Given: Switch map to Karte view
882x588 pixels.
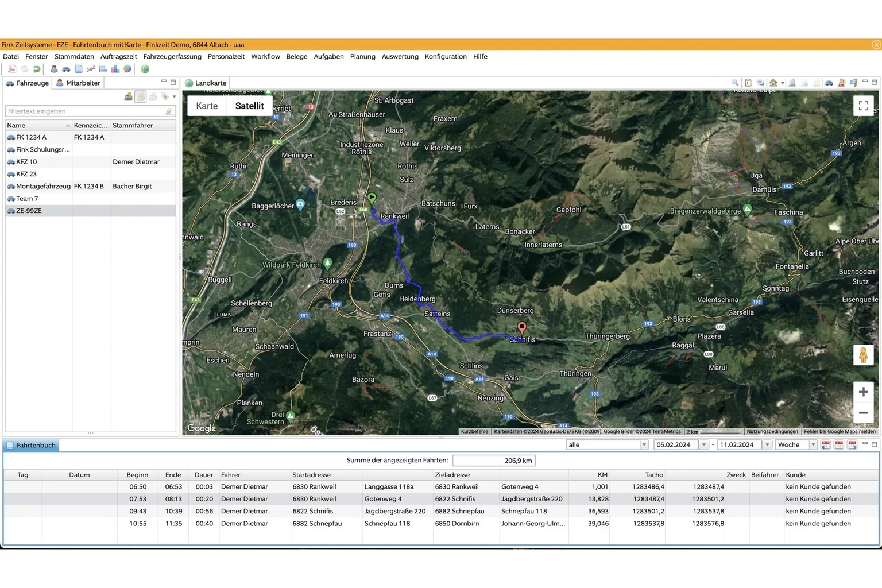Looking at the screenshot, I should tap(207, 106).
